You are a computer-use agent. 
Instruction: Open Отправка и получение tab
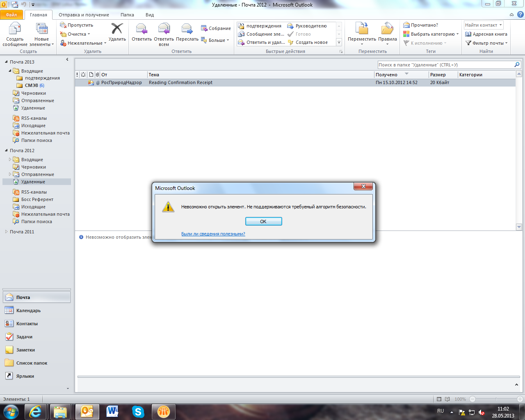coord(84,15)
